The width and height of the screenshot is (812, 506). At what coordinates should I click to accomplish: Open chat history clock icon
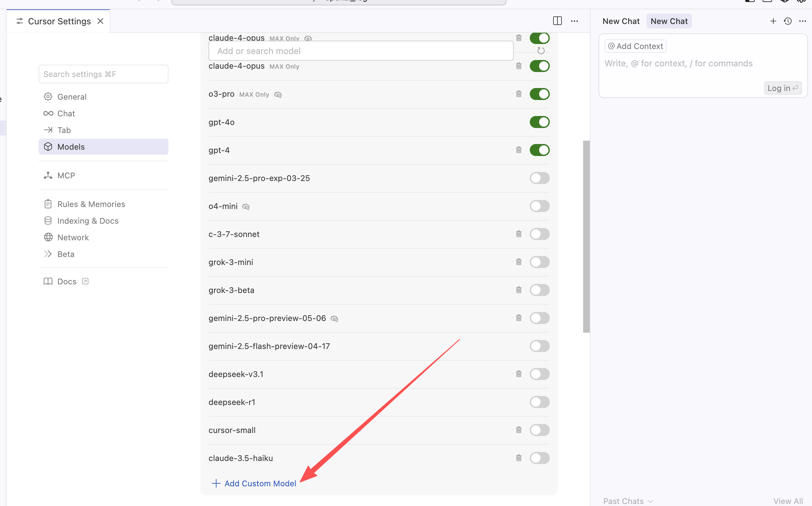(x=788, y=21)
